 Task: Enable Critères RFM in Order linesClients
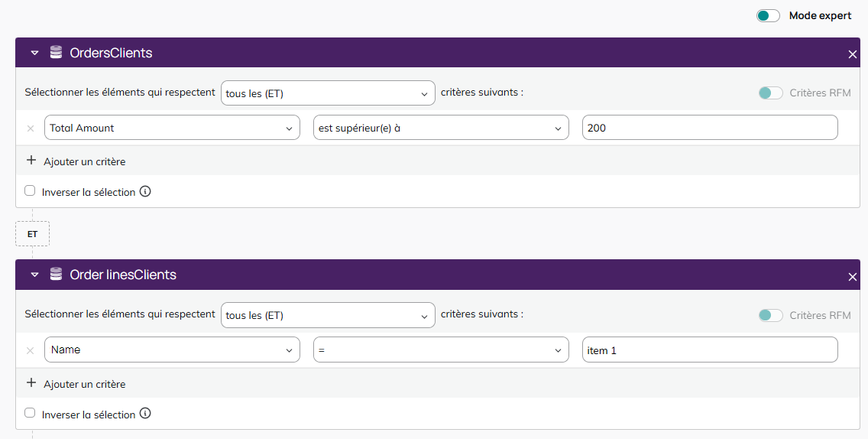tap(770, 315)
